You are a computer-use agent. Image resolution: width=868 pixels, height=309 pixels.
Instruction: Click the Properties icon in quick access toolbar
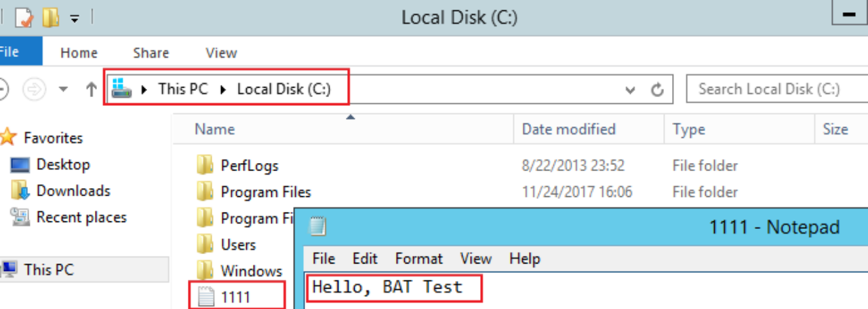pyautogui.click(x=24, y=17)
